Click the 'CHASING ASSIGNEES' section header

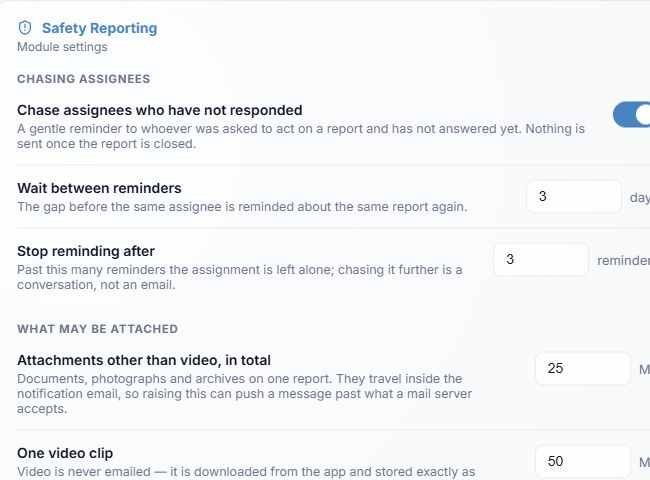point(84,79)
